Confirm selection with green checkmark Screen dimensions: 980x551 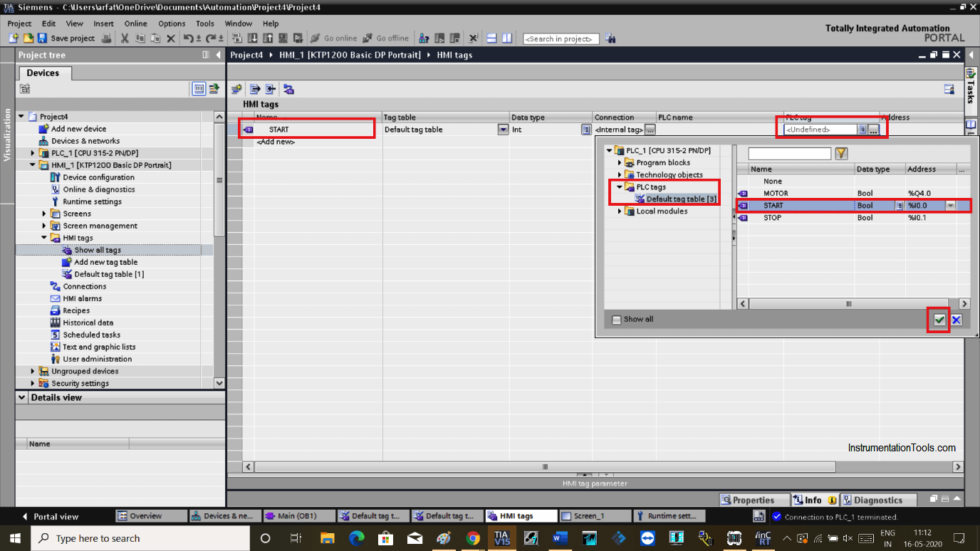[x=939, y=320]
